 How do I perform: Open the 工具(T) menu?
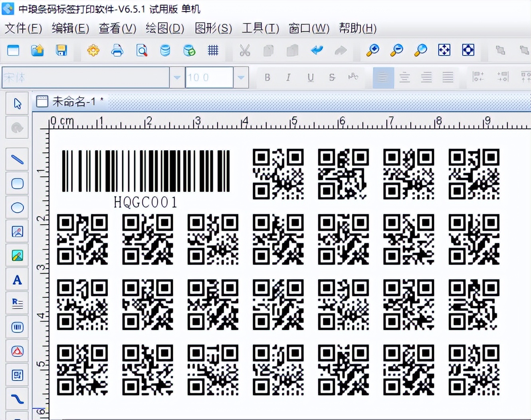pos(260,28)
